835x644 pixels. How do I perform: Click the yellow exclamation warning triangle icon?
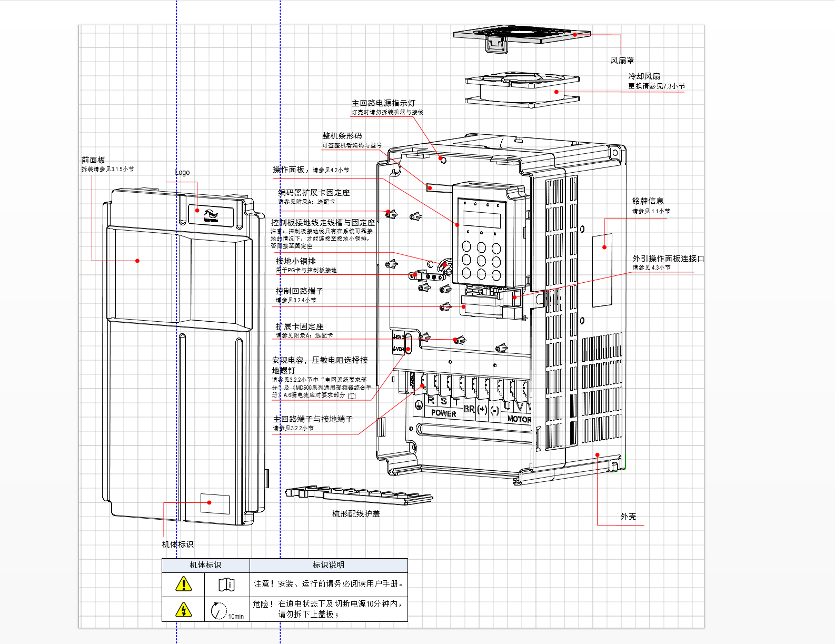click(x=183, y=584)
